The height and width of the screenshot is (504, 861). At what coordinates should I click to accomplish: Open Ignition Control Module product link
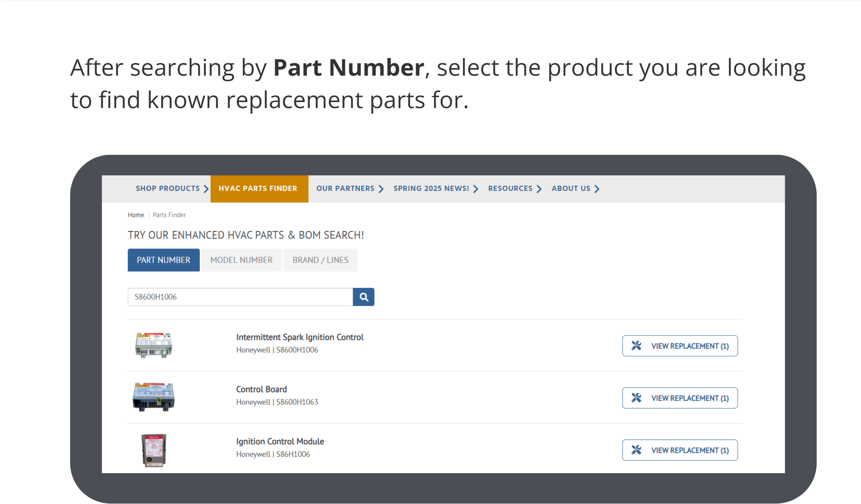pos(280,441)
